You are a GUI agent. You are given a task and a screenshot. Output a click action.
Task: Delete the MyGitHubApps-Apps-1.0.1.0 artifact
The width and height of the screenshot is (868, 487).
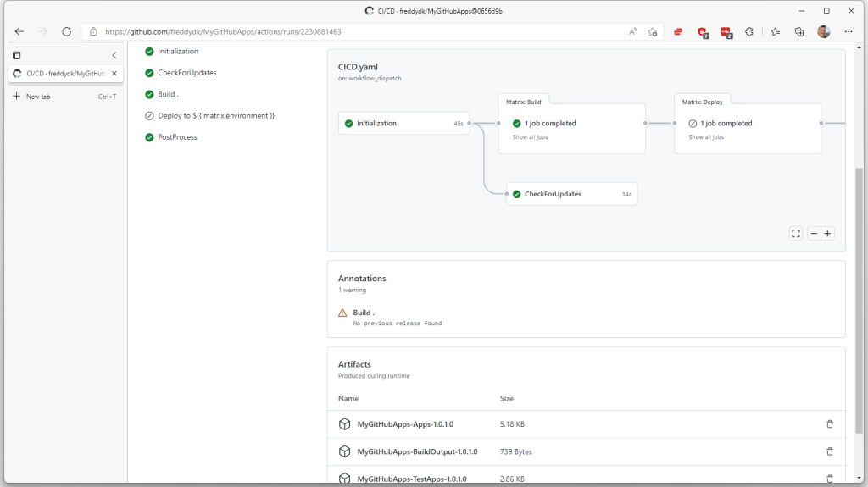coord(829,424)
